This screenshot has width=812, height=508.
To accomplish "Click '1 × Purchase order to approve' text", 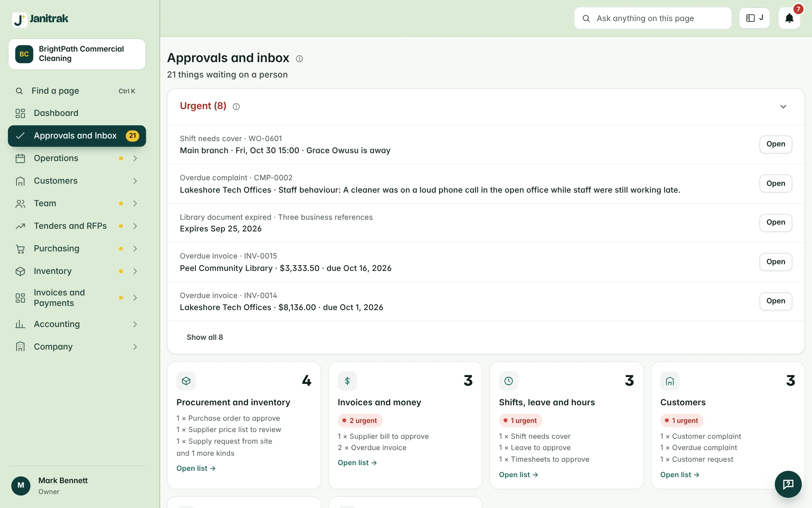I will coord(228,418).
